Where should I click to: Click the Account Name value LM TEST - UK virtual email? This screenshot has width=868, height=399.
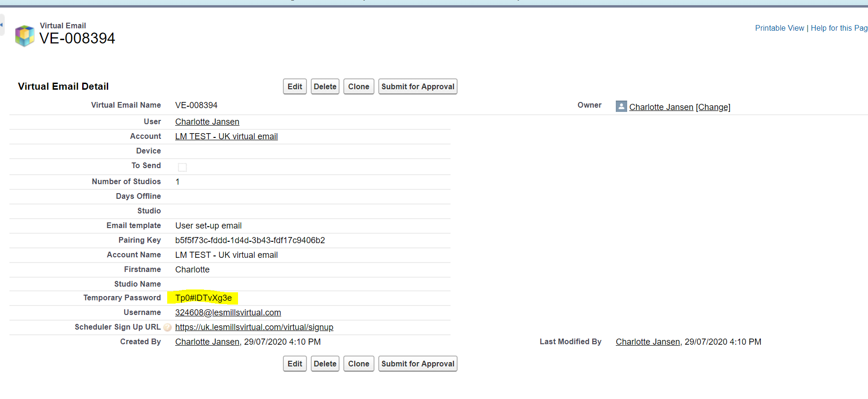(226, 255)
